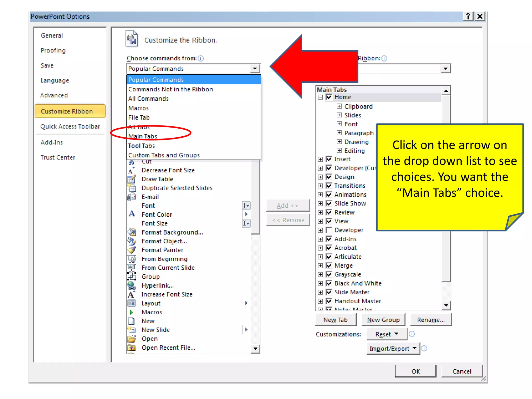Click the Main Tabs list scroll up arrow
The image size is (532, 399).
tap(446, 91)
